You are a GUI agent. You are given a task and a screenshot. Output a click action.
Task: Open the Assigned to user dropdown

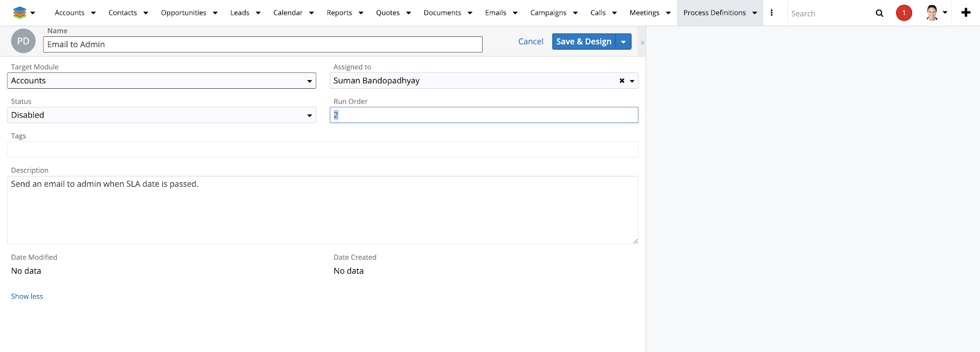pyautogui.click(x=632, y=81)
